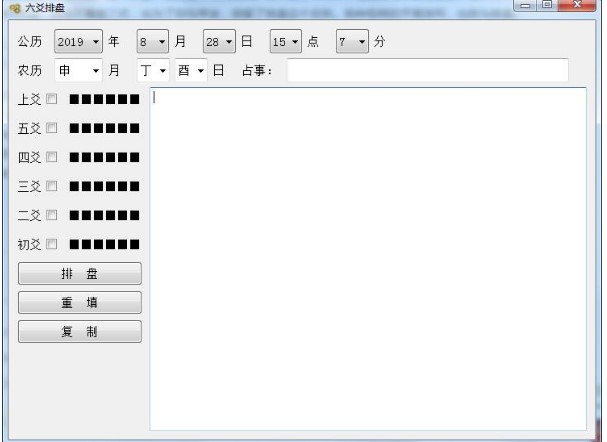Maximize the 六爻排盘 window
The width and height of the screenshot is (607, 442).
[547, 5]
